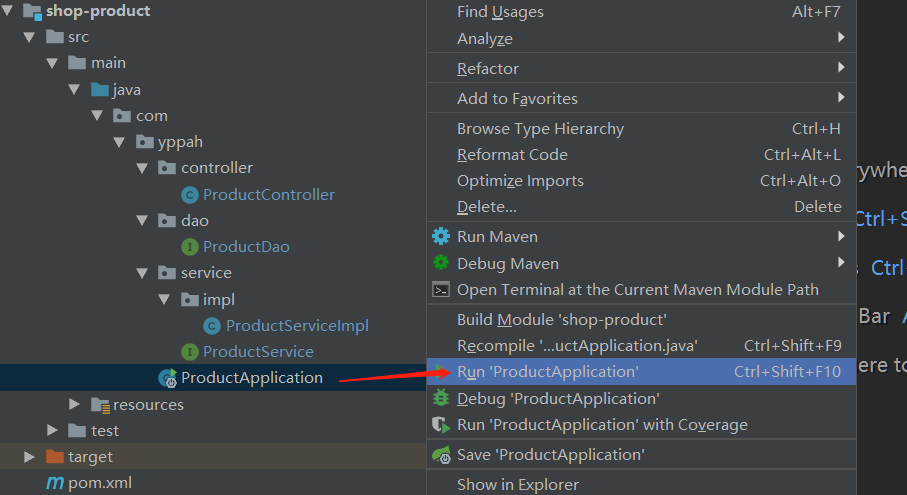Screen dimensions: 907x495
Task: Select the pom.xml file name
Action: coord(100,483)
